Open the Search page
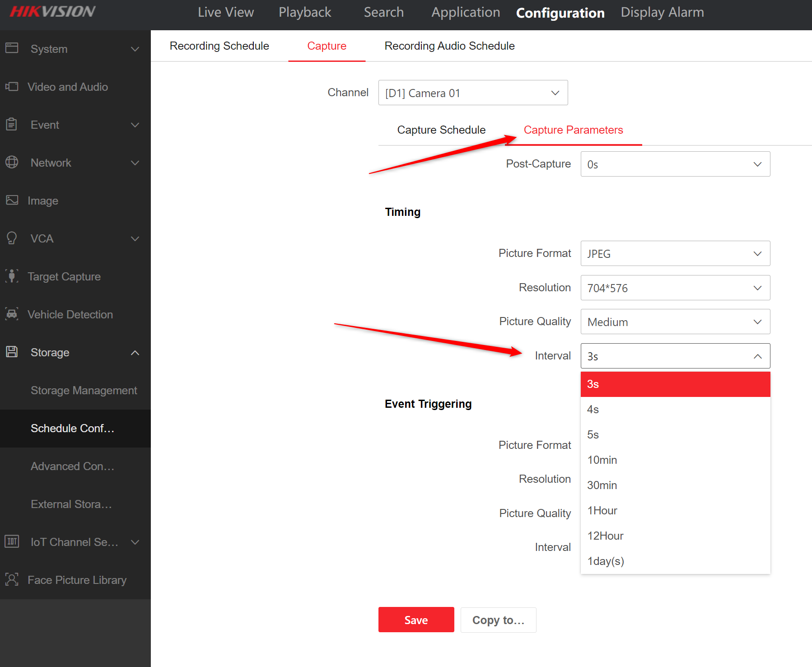The width and height of the screenshot is (812, 667). [384, 12]
